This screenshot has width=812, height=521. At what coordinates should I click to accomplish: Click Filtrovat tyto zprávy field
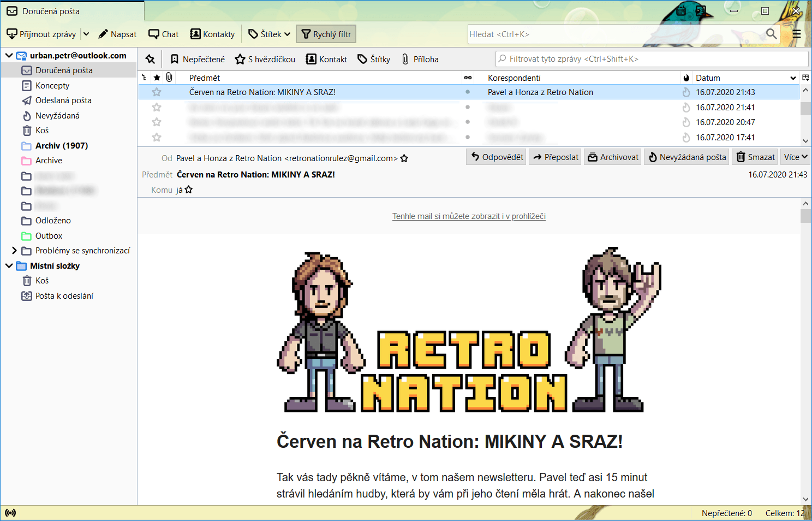click(x=652, y=59)
